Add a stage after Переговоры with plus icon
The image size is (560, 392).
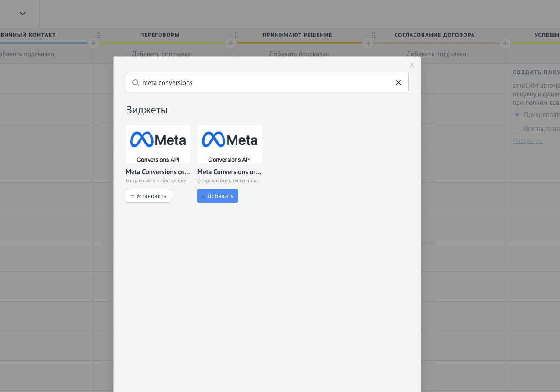[x=231, y=43]
